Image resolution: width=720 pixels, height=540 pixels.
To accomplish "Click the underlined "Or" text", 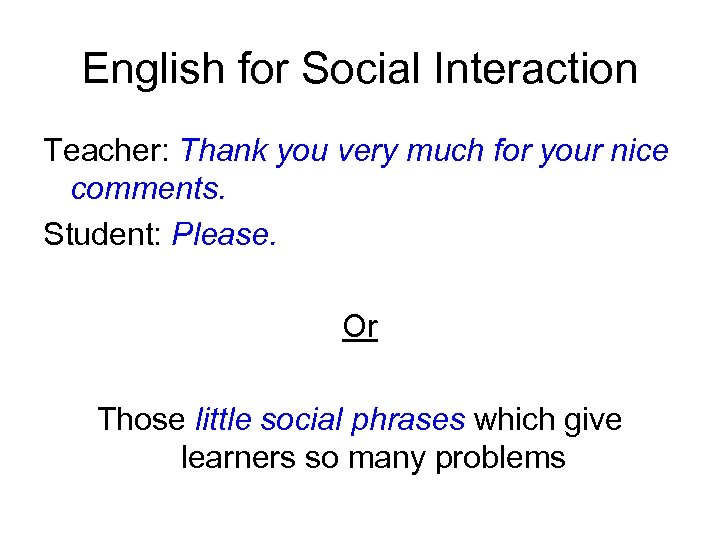I will click(x=360, y=327).
